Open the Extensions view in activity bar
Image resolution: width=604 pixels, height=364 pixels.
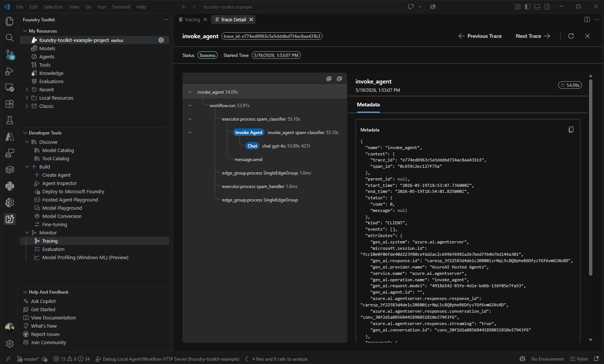10,104
